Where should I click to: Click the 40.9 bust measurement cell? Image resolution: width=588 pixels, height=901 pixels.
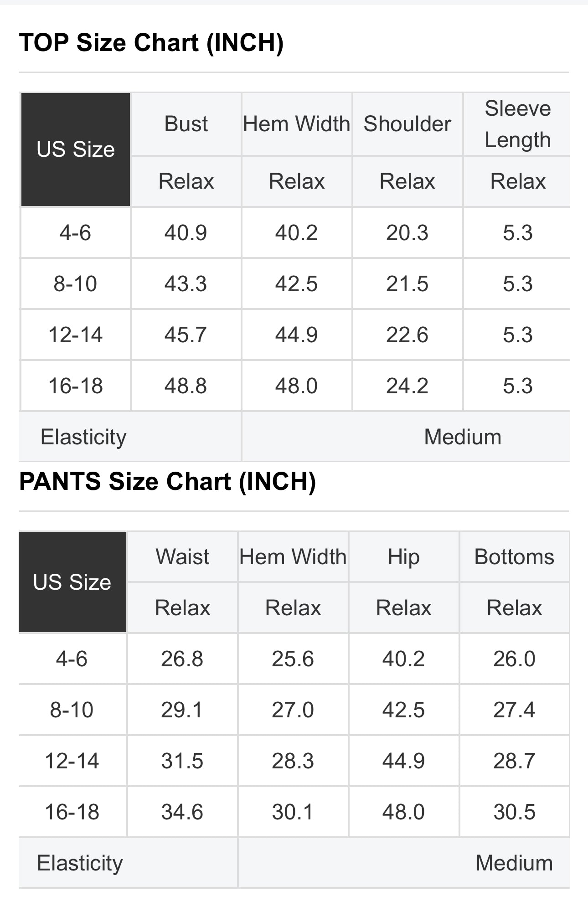(x=186, y=233)
